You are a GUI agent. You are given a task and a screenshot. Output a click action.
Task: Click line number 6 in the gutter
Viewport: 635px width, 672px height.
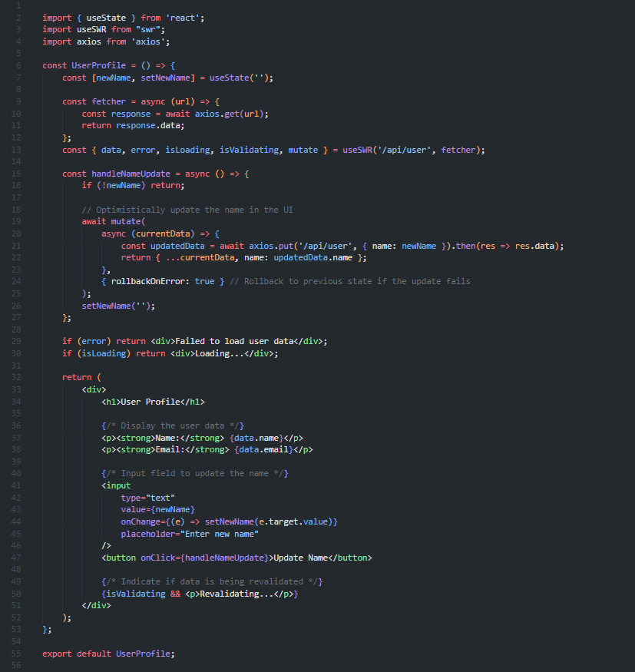pos(17,65)
